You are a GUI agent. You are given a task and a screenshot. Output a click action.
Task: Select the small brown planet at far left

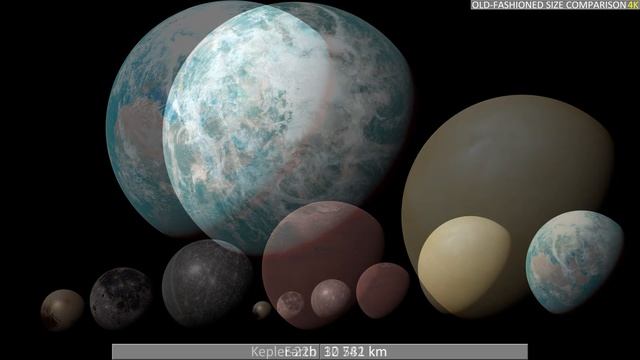tap(62, 310)
